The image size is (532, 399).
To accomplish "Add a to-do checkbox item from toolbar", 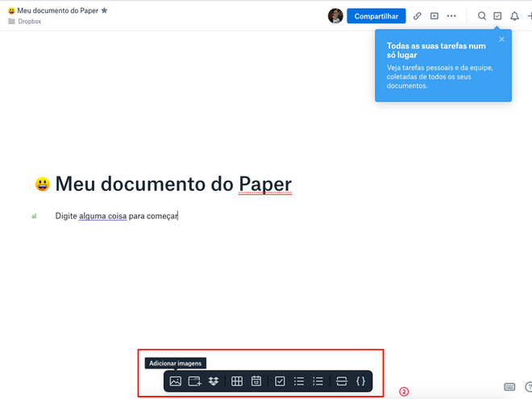I will pyautogui.click(x=280, y=381).
